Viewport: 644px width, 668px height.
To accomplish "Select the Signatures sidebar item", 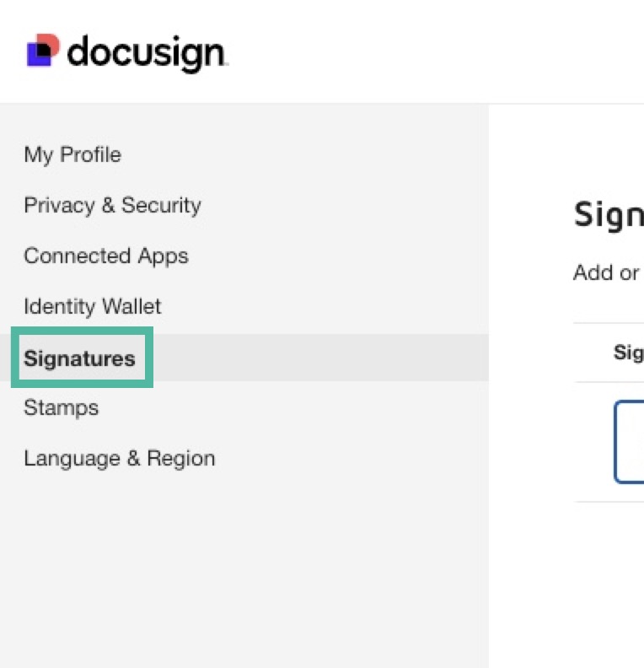I will [79, 358].
